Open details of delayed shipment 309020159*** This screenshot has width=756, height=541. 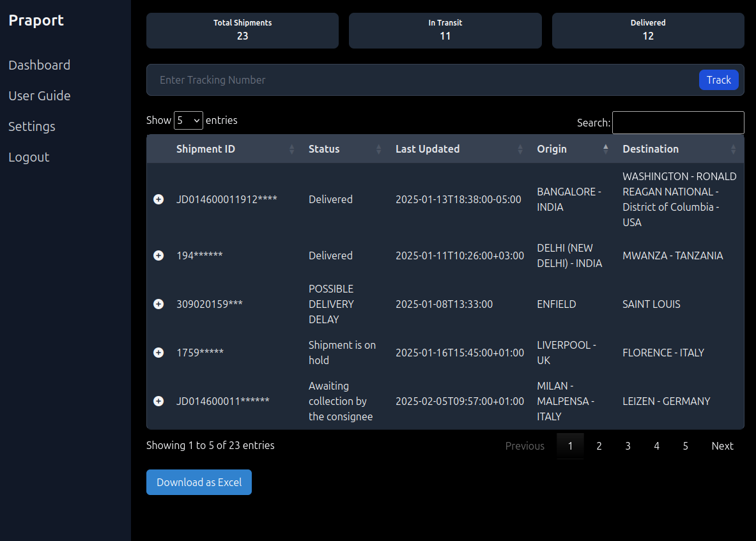click(158, 304)
